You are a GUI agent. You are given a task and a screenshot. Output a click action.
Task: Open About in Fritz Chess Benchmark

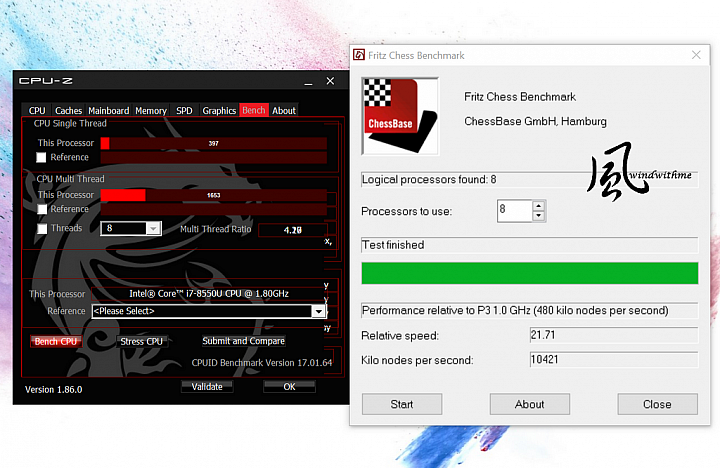(x=529, y=404)
